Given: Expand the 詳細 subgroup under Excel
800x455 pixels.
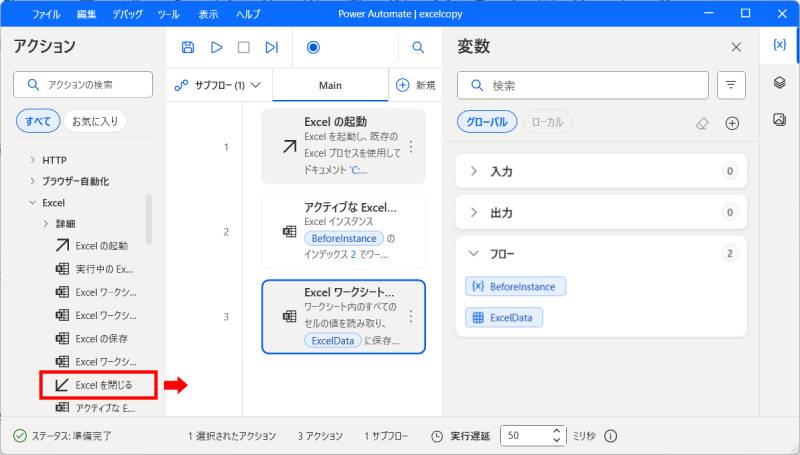Looking at the screenshot, I should 46,223.
